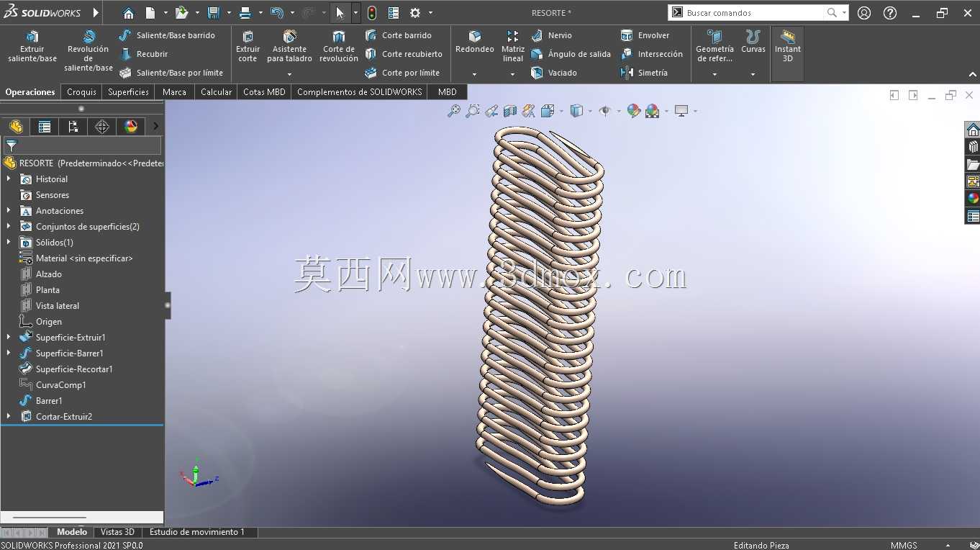Choose Saliente/Base barrido command
The height and width of the screenshot is (550, 980).
(x=167, y=35)
